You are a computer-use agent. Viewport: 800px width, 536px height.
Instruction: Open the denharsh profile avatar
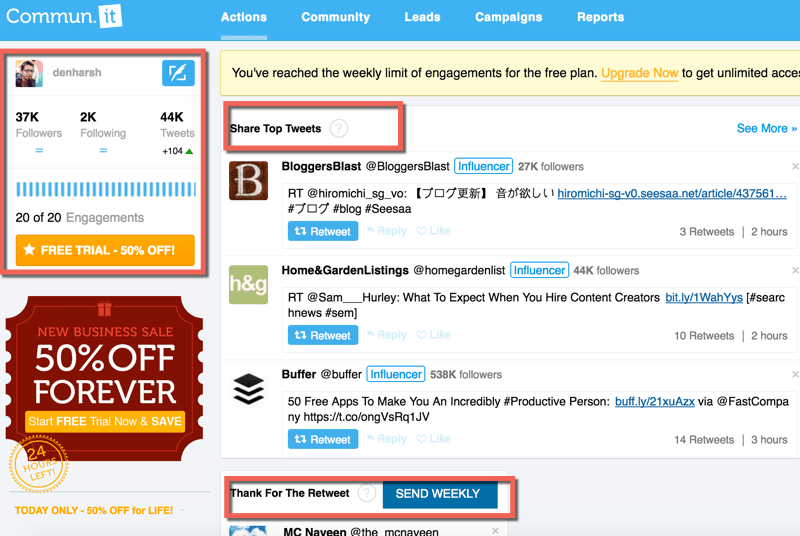(29, 73)
